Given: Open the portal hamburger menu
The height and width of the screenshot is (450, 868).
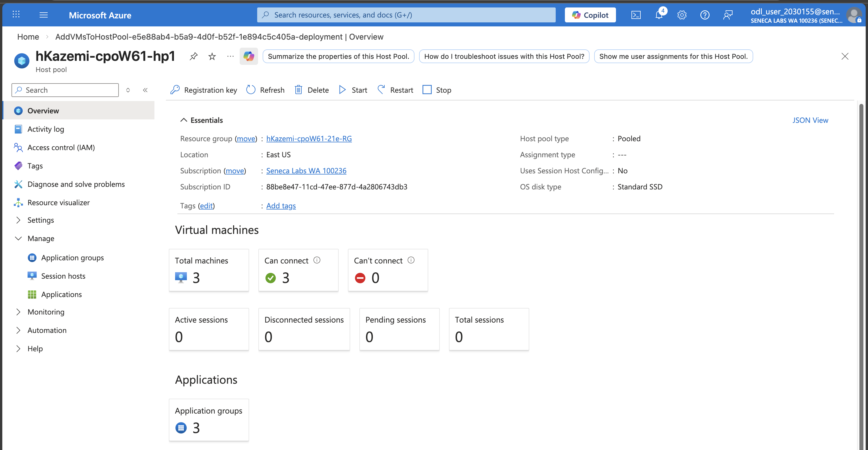Looking at the screenshot, I should click(x=43, y=15).
